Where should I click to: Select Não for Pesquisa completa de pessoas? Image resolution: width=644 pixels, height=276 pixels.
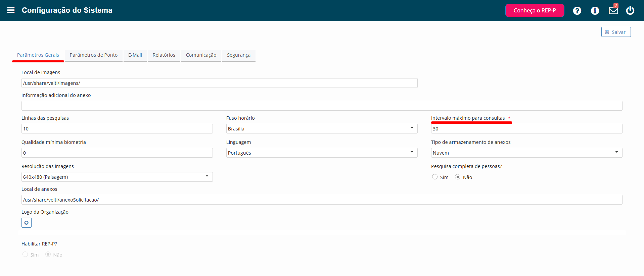[458, 177]
